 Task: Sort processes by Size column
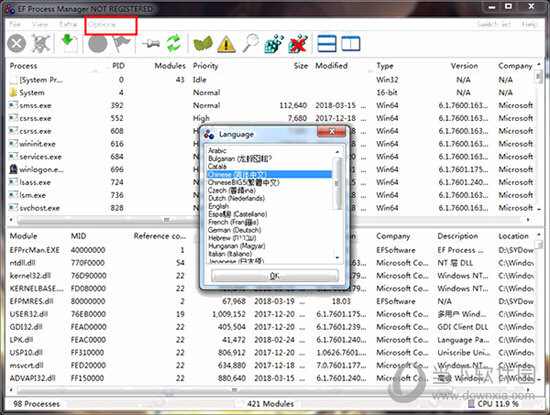(301, 66)
